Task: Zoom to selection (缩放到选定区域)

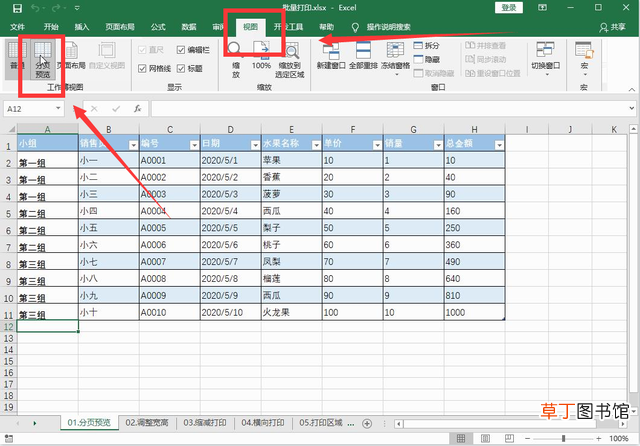Action: pos(289,60)
